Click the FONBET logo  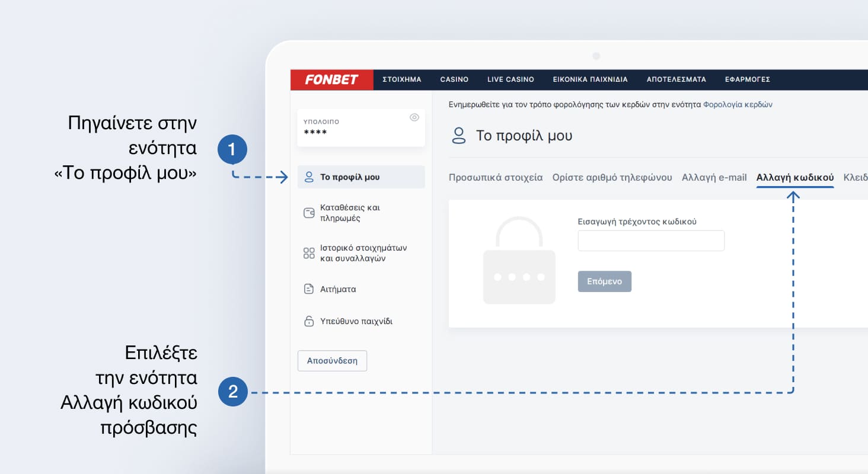(x=331, y=79)
